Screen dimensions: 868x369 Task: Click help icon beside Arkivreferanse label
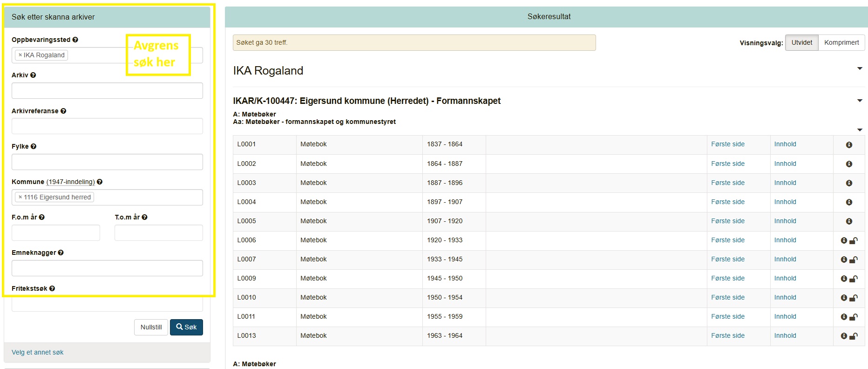pos(63,111)
